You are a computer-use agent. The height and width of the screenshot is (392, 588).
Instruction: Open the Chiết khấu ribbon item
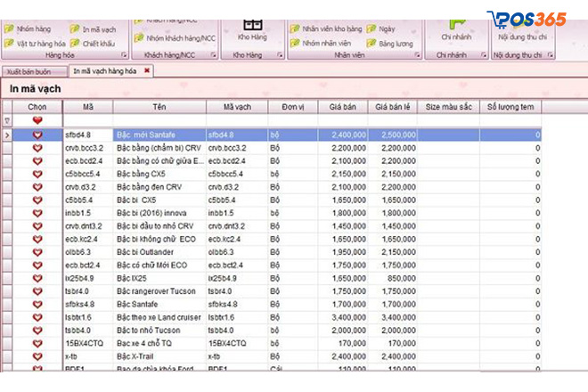[75, 42]
